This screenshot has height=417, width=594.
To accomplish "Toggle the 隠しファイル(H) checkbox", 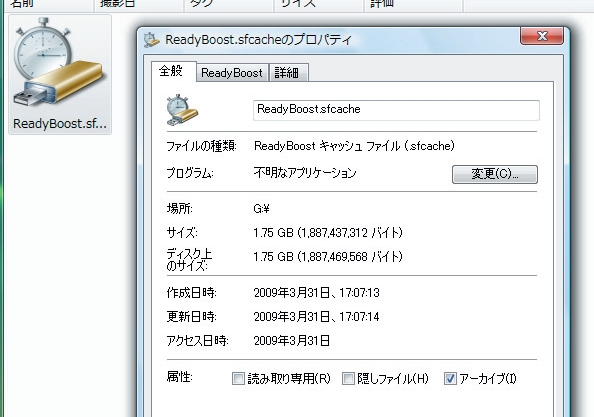I will [x=348, y=378].
